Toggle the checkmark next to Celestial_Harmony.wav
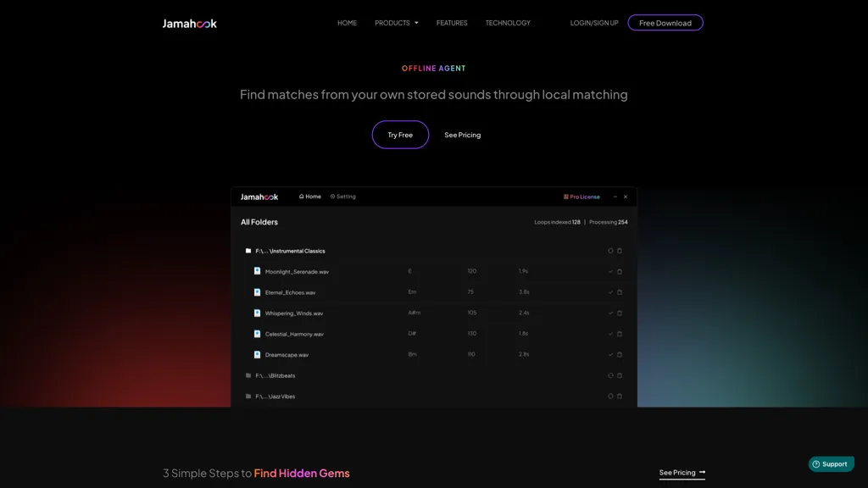The width and height of the screenshot is (868, 488). [x=610, y=334]
